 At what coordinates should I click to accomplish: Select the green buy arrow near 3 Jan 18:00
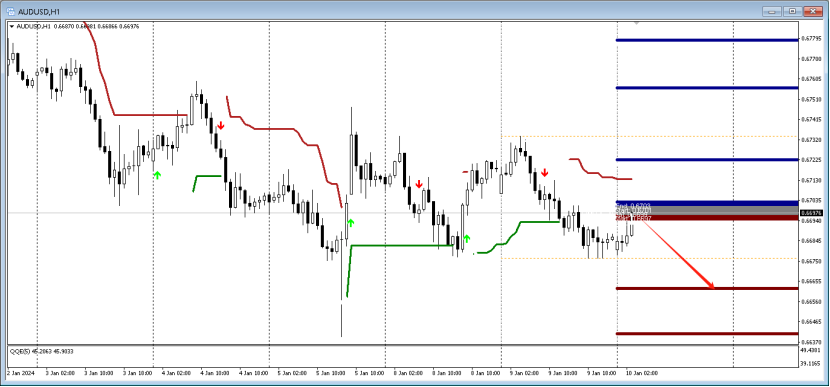[x=157, y=175]
